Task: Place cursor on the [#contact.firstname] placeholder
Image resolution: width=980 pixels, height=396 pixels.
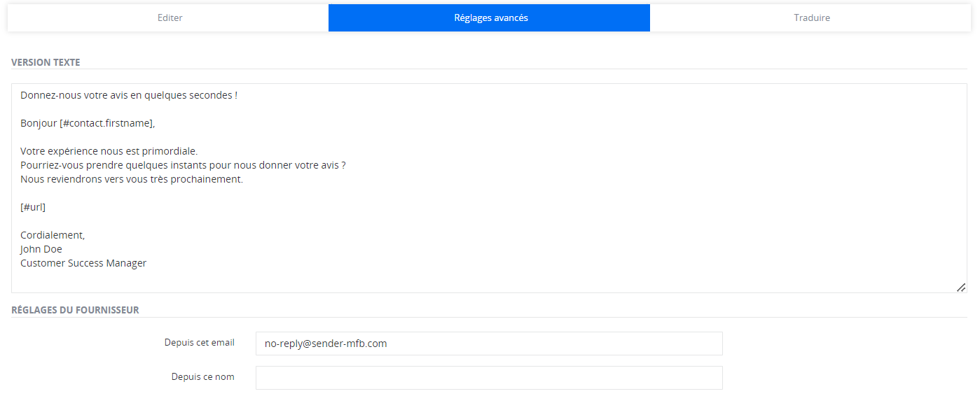Action: tap(106, 123)
